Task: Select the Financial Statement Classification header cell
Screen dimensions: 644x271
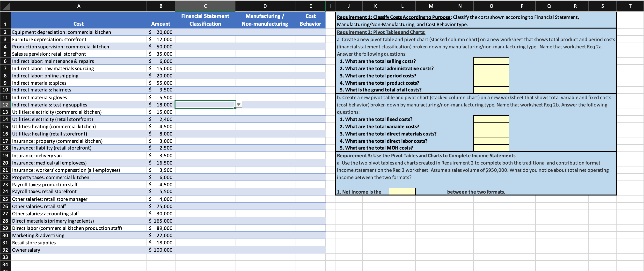Action: click(205, 20)
